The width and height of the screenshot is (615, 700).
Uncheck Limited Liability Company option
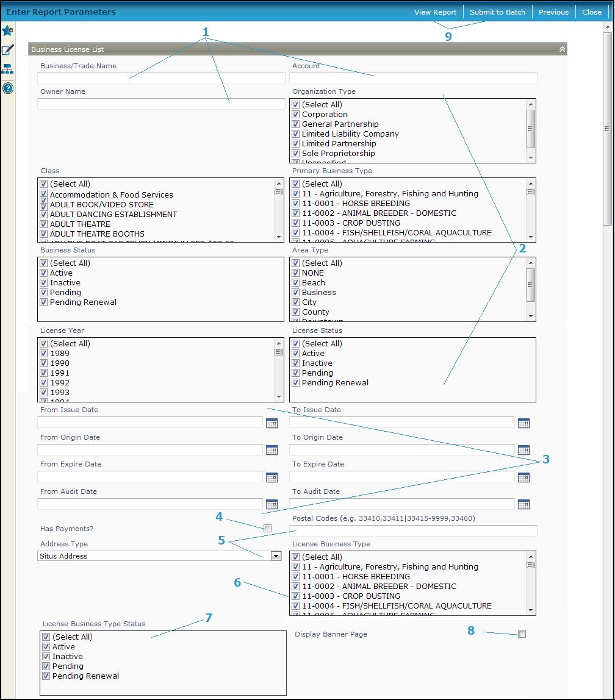295,134
